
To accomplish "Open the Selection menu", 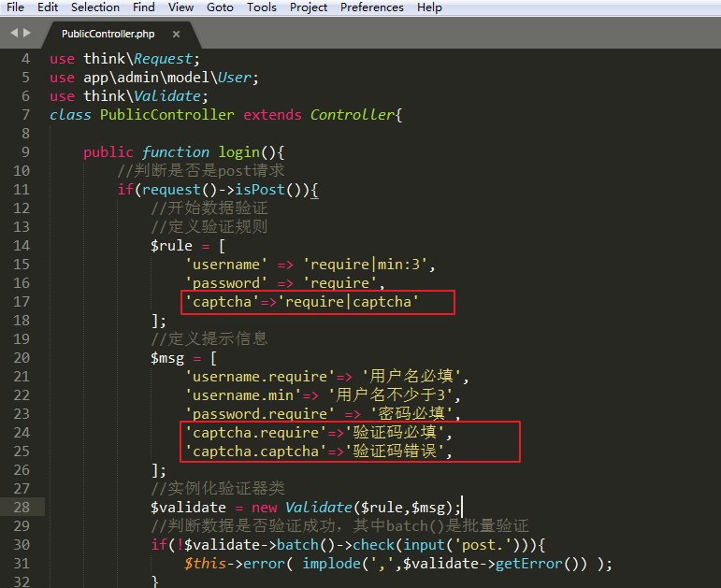I will [95, 7].
